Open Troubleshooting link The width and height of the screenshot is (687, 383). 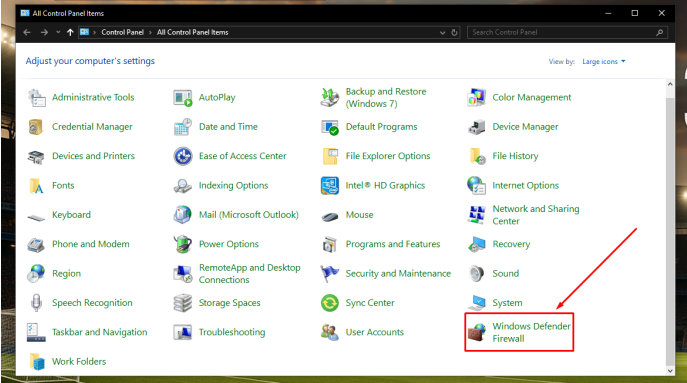click(x=232, y=332)
